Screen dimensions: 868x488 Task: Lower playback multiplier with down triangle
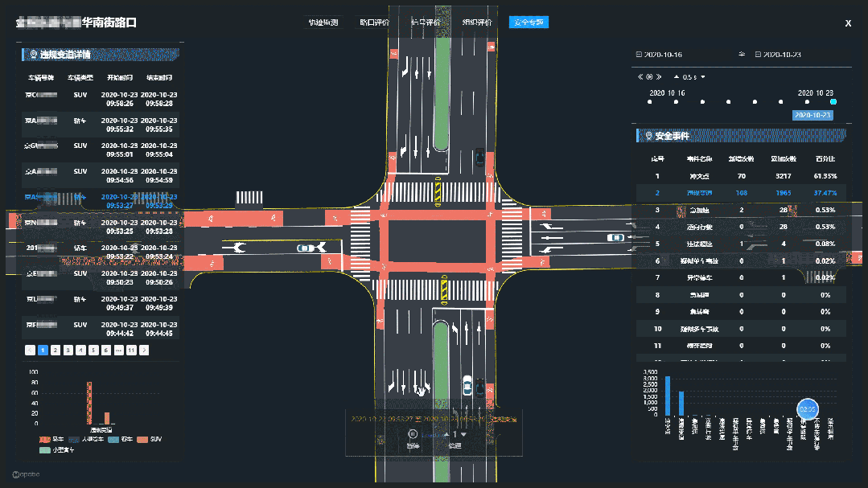point(463,434)
